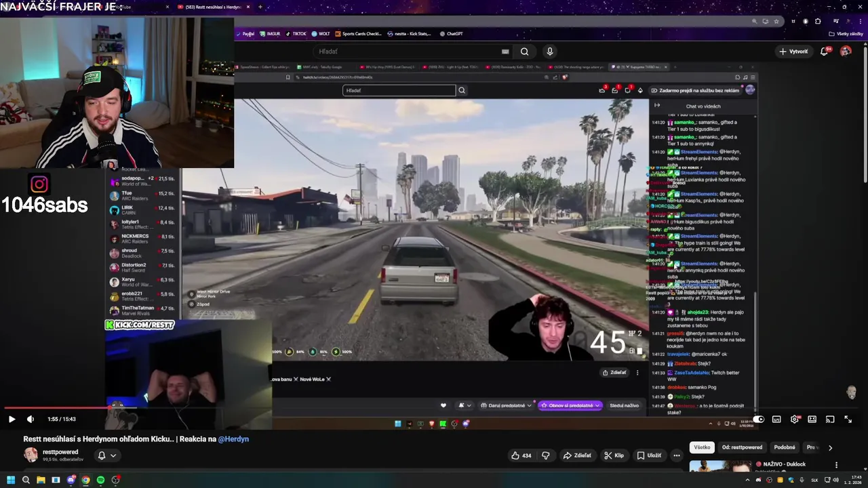This screenshot has width=868, height=488.
Task: Select the Podobné filter chip
Action: click(x=785, y=447)
